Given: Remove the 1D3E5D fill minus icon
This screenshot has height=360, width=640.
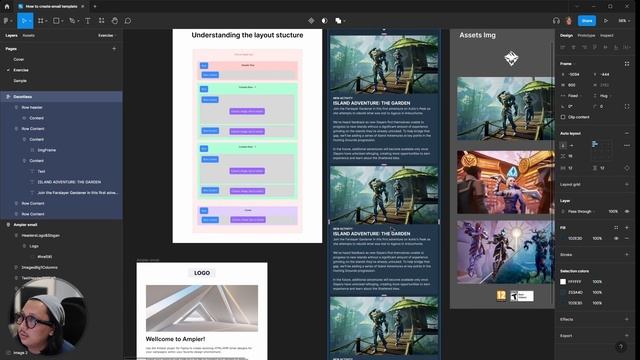Looking at the screenshot, I should pyautogui.click(x=627, y=238).
